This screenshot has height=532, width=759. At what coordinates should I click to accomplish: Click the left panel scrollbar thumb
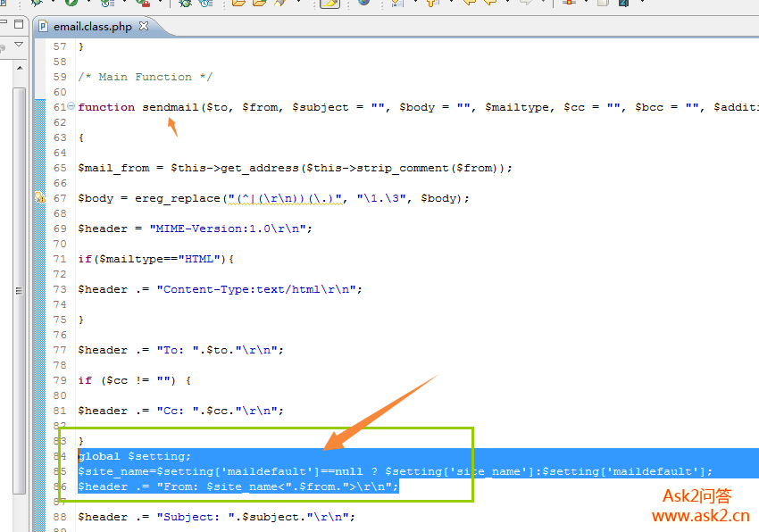(x=19, y=291)
